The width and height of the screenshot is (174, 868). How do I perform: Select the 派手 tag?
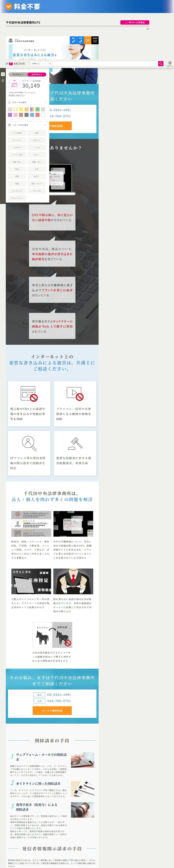[x=37, y=169]
